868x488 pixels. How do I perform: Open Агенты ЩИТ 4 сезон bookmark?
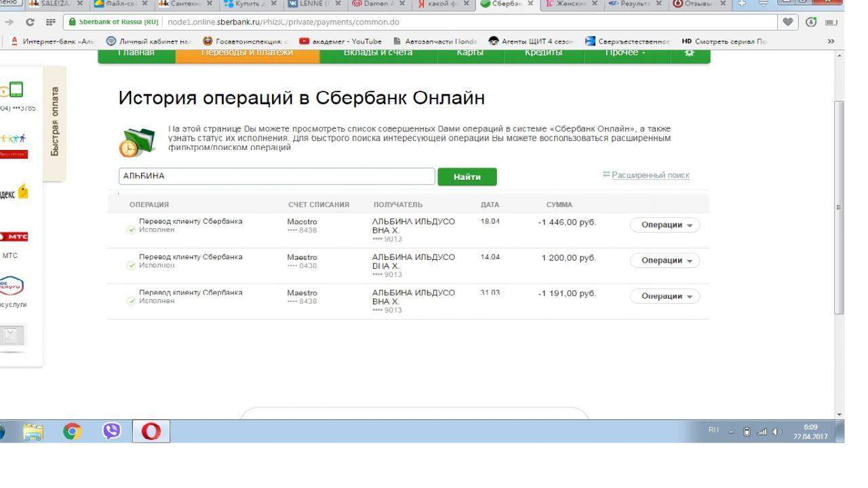tap(531, 41)
